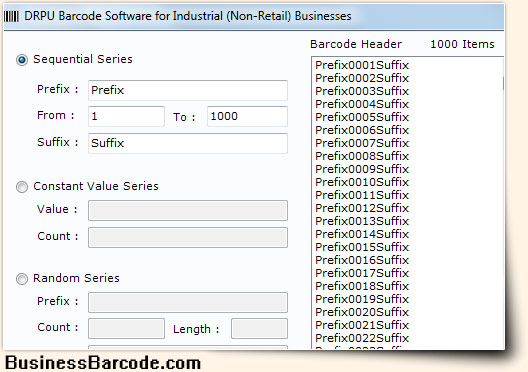The image size is (528, 372).
Task: Click the From field containing 1
Action: [x=126, y=116]
